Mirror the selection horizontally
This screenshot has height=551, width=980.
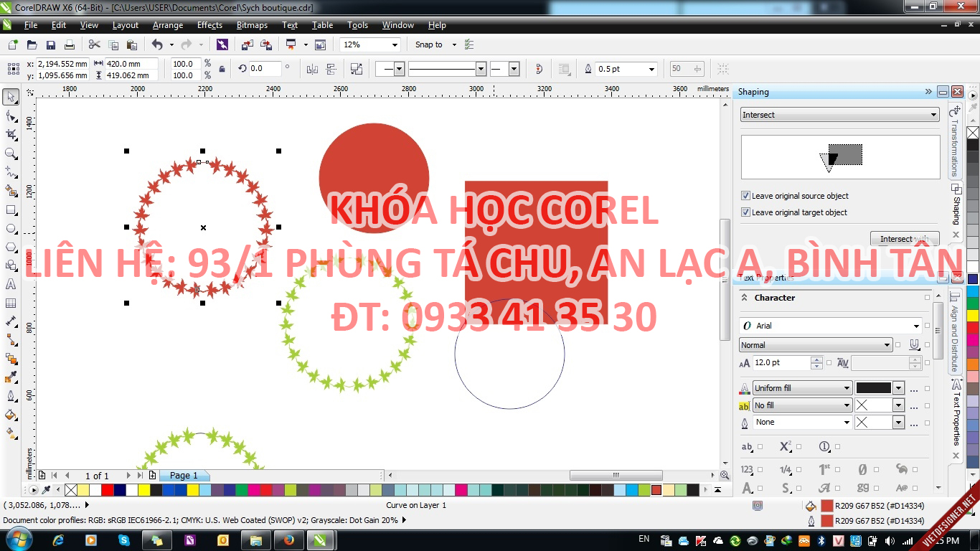[x=312, y=69]
